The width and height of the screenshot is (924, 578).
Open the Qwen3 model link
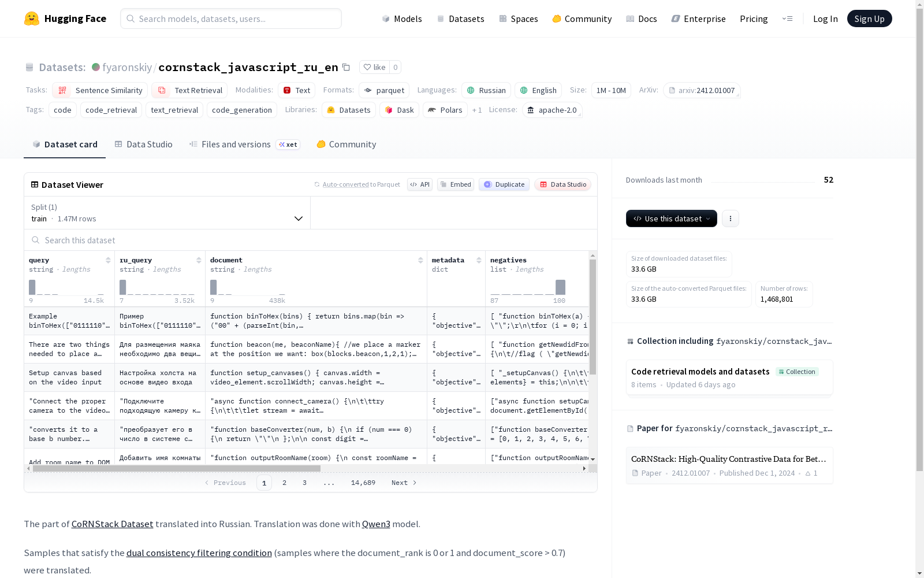pos(376,524)
